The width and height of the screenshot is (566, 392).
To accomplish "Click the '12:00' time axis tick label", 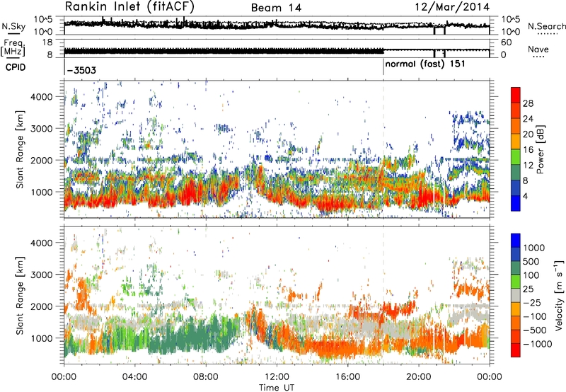I will pyautogui.click(x=277, y=377).
